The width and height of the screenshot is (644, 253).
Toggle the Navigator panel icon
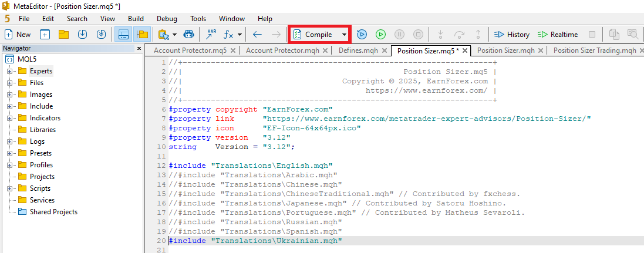(x=142, y=35)
